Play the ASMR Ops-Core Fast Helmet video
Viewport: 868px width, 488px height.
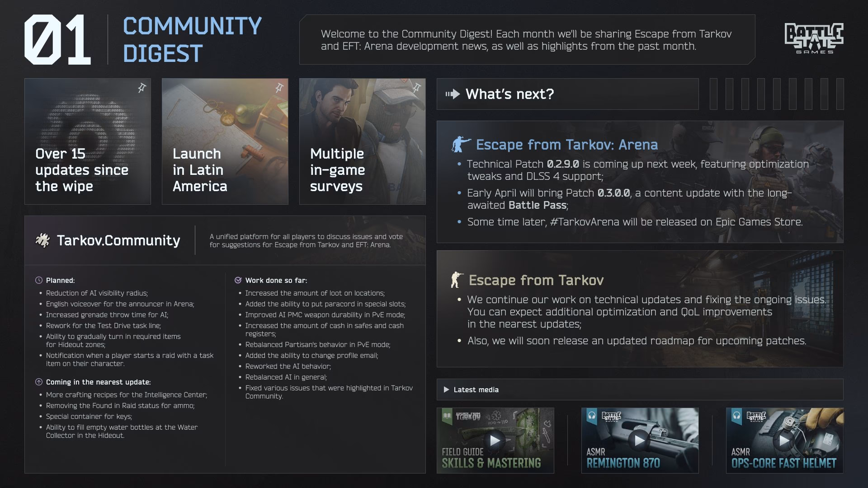784,440
